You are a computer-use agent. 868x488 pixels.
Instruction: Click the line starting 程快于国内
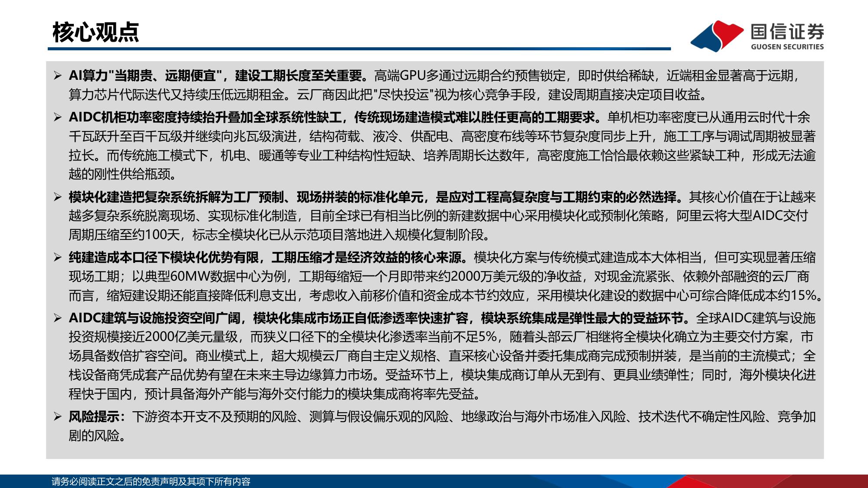coord(275,394)
